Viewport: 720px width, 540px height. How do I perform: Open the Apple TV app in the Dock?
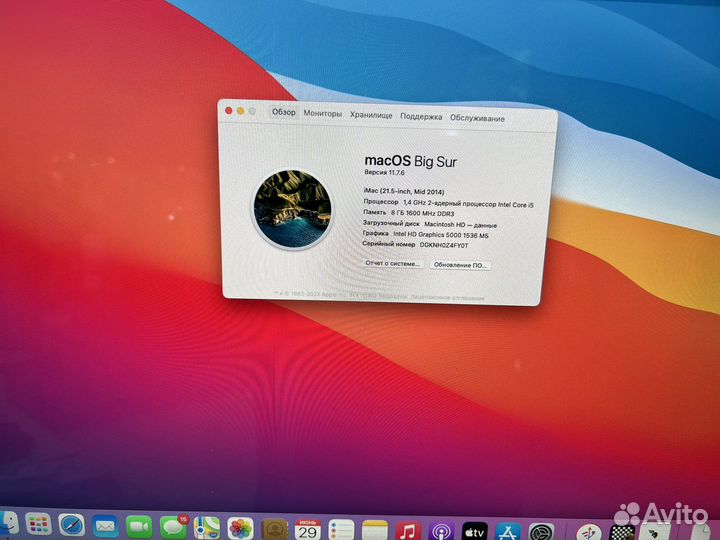coord(475,532)
